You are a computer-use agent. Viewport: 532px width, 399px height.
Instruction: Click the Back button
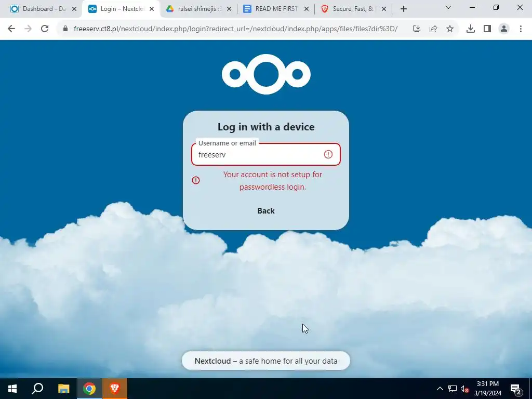[266, 211]
